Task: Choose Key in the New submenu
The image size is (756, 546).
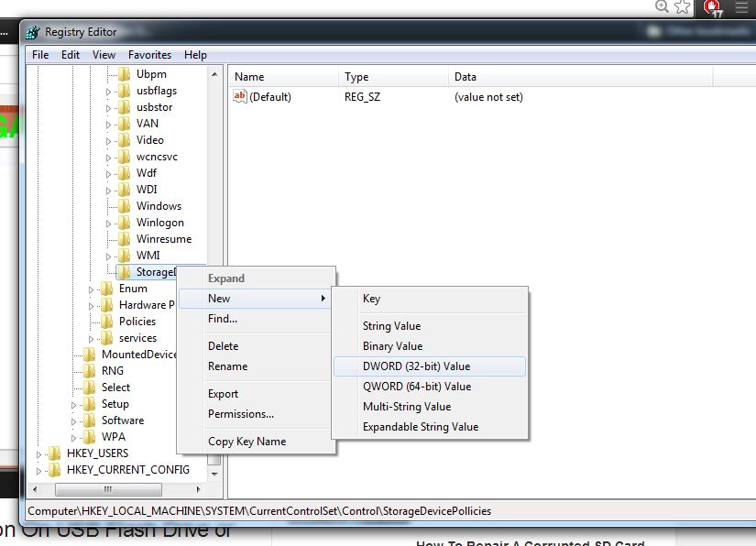Action: click(430, 299)
